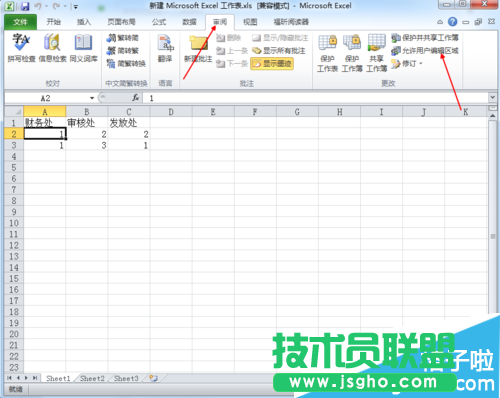The image size is (500, 398).
Task: Open the Sheet2 worksheet tab
Action: [x=92, y=378]
